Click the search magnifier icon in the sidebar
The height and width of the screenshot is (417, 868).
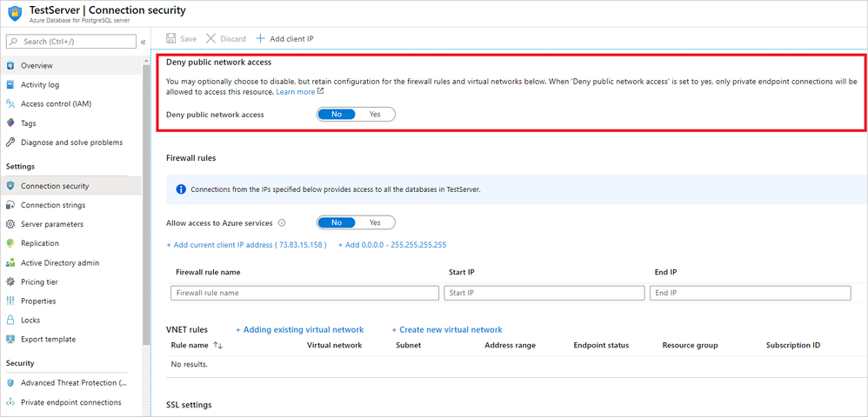point(14,42)
